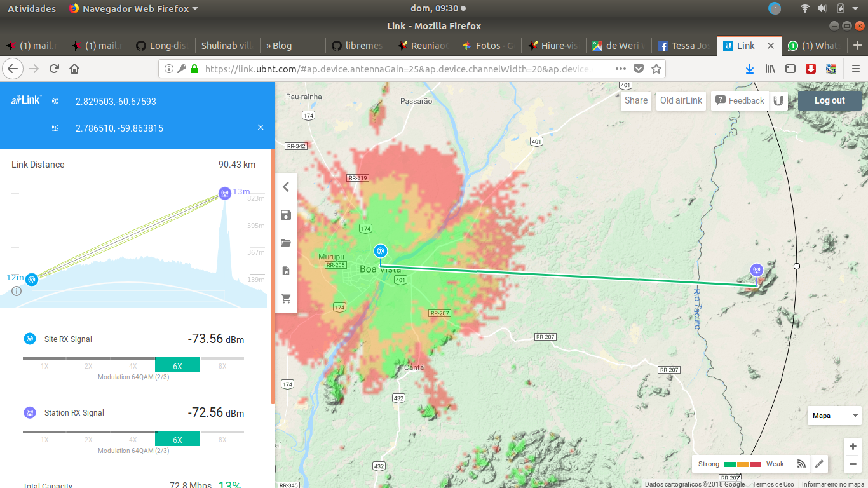Viewport: 868px width, 488px height.
Task: Open Firefox downloads arrow icon
Action: [x=750, y=69]
